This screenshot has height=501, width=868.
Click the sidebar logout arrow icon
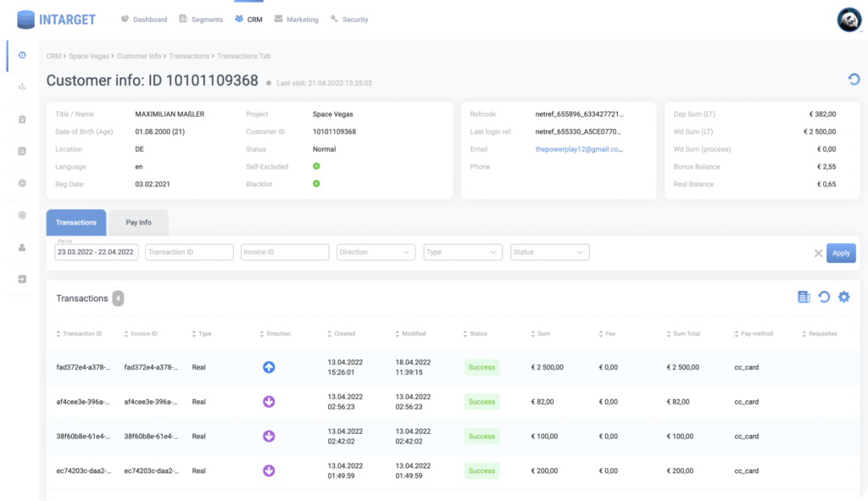coord(22,279)
